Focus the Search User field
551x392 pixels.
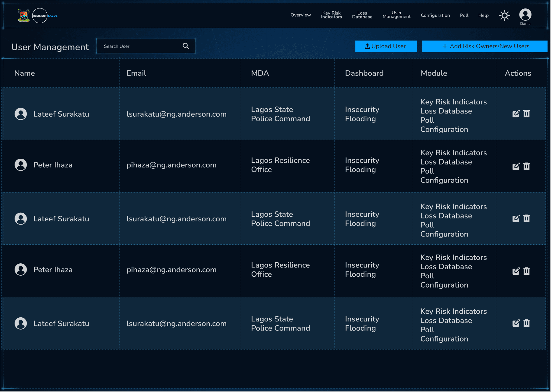pos(146,46)
